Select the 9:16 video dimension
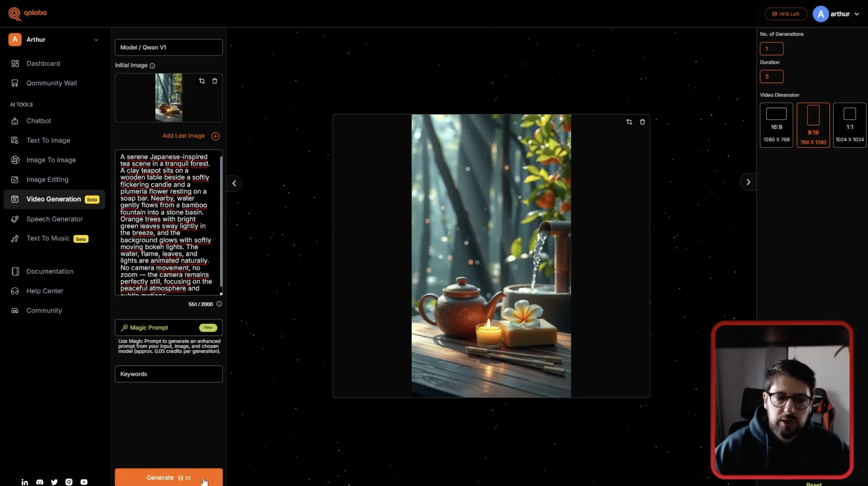The width and height of the screenshot is (868, 486). (x=813, y=125)
